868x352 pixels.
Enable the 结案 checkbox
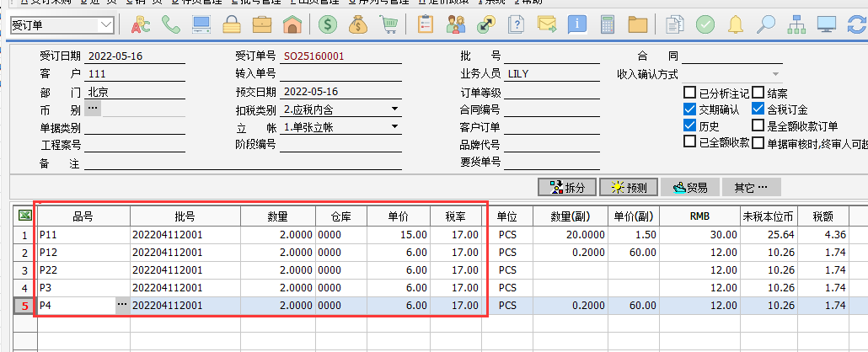(758, 93)
